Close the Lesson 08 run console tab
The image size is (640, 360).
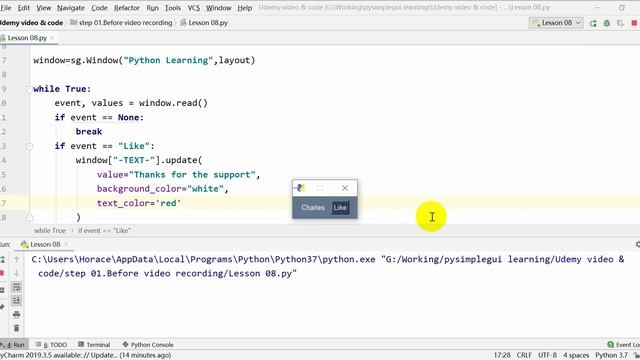(x=66, y=244)
